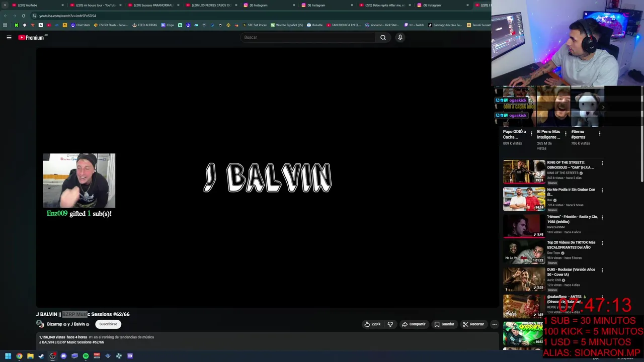This screenshot has width=644, height=362.
Task: Open TAN BIONICA bookmark
Action: click(x=344, y=25)
